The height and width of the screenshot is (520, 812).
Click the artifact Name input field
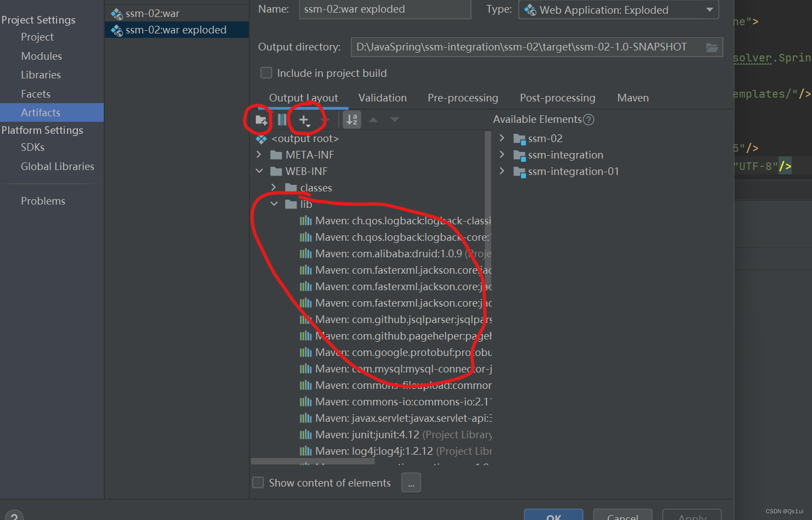(x=384, y=9)
